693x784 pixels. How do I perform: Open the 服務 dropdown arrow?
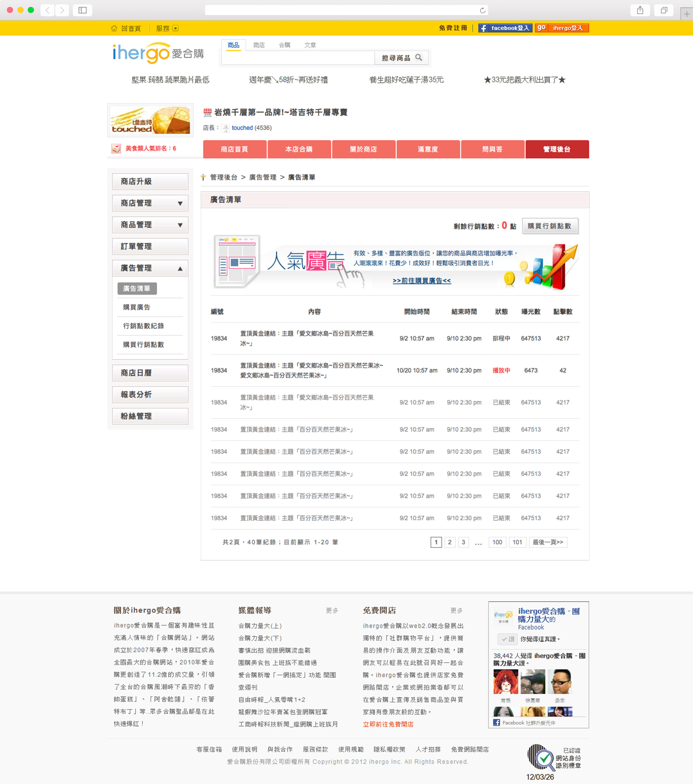176,28
